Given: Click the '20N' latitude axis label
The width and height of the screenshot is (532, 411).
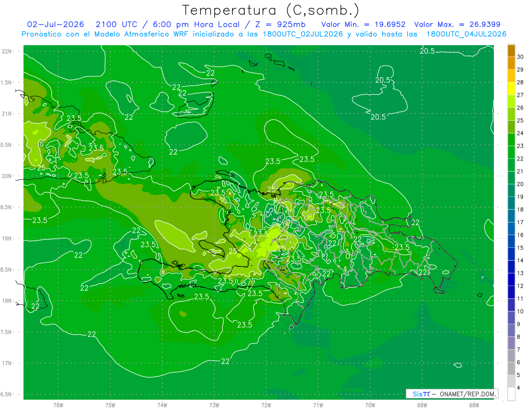Looking at the screenshot, I should click(7, 176).
